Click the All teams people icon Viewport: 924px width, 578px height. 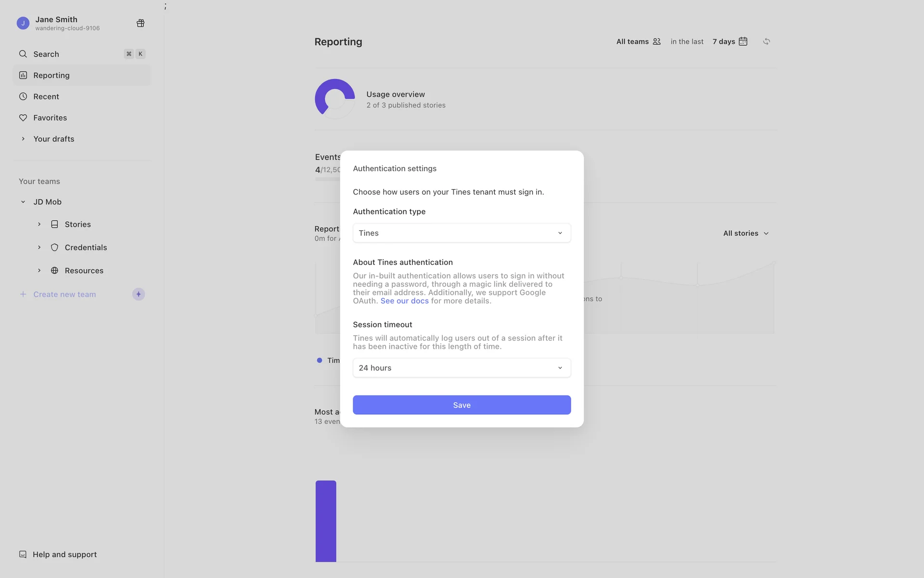click(x=656, y=41)
